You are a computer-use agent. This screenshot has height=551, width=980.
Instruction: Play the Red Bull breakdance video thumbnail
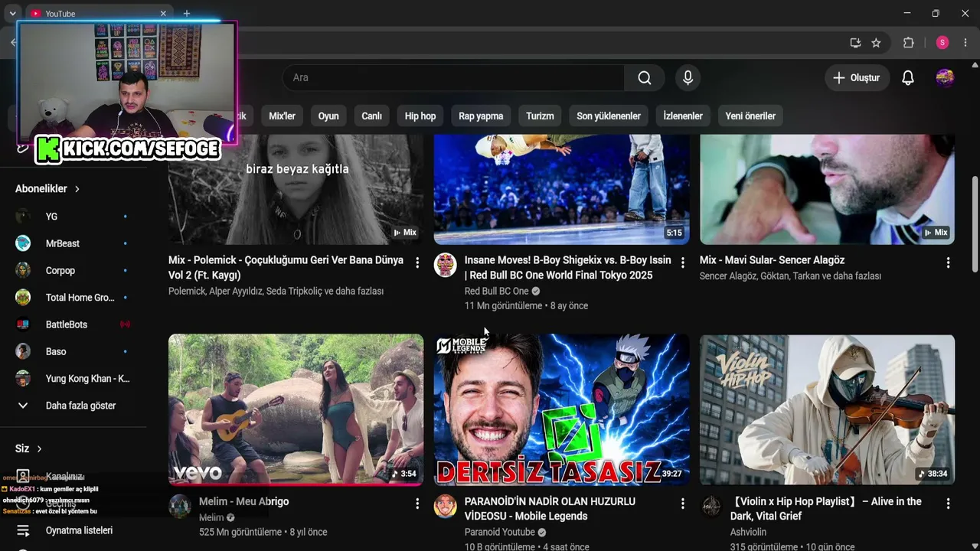(x=561, y=190)
